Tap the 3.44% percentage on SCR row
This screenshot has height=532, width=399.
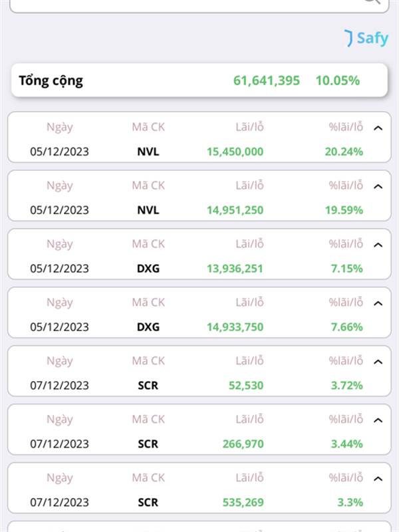click(x=346, y=444)
